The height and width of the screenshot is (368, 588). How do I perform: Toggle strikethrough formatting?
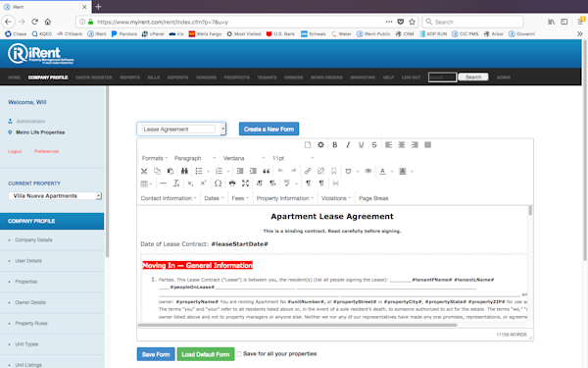point(374,145)
